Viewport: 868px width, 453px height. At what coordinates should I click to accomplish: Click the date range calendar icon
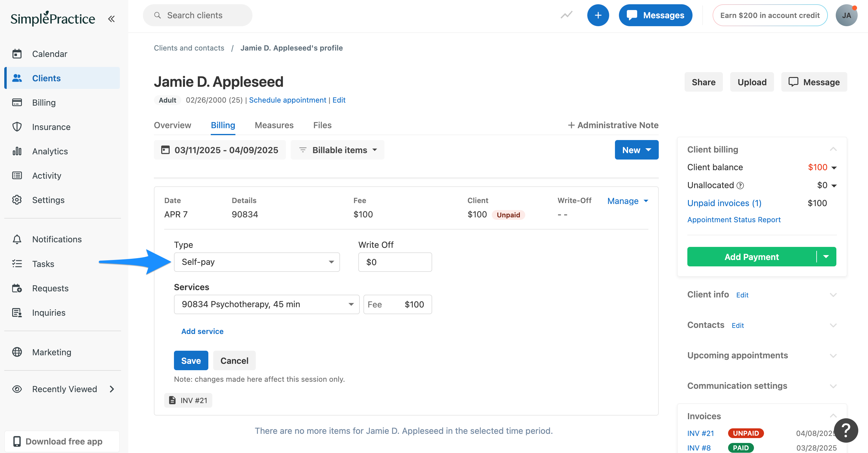(165, 150)
